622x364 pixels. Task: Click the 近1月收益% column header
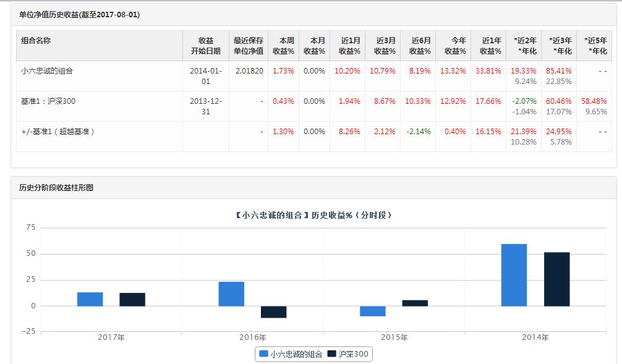pos(349,45)
